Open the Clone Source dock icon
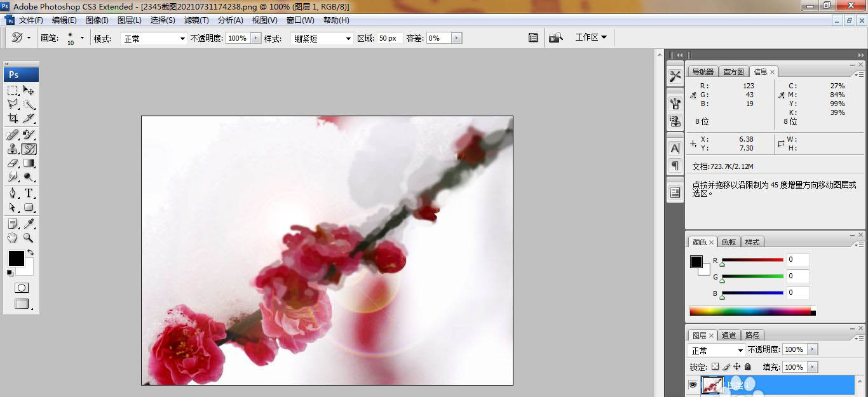 [675, 121]
